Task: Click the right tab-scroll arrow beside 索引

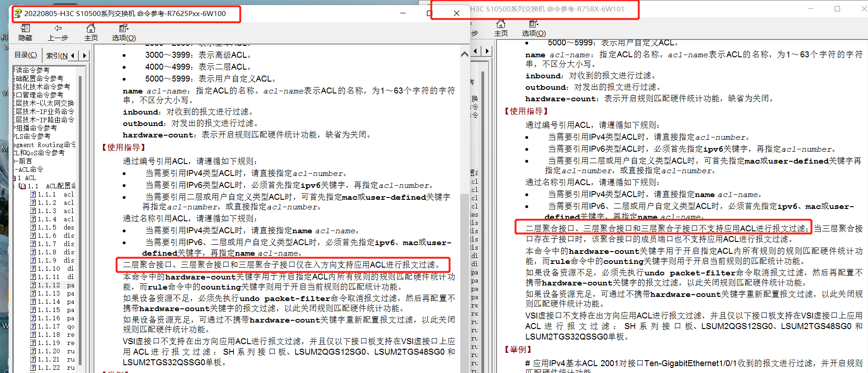Action: (84, 55)
